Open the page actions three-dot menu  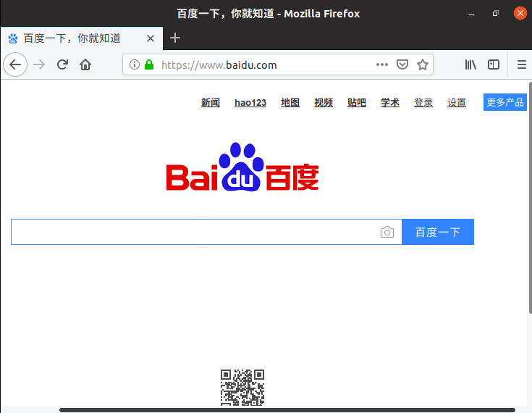(x=382, y=64)
